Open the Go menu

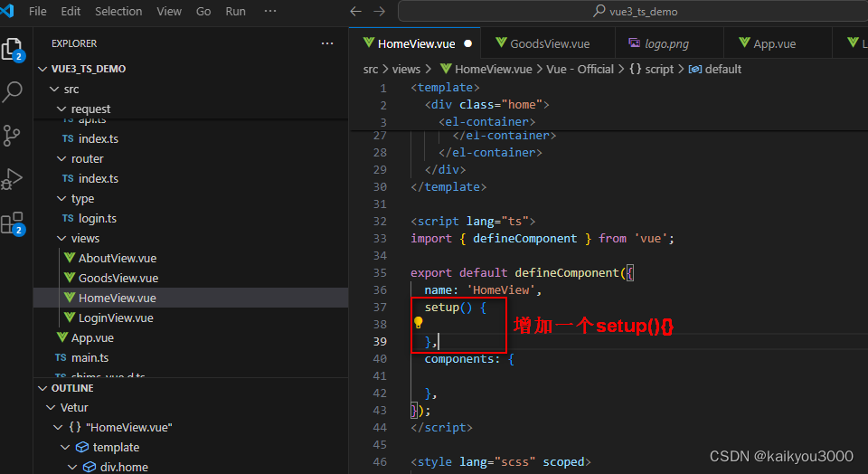pyautogui.click(x=203, y=11)
